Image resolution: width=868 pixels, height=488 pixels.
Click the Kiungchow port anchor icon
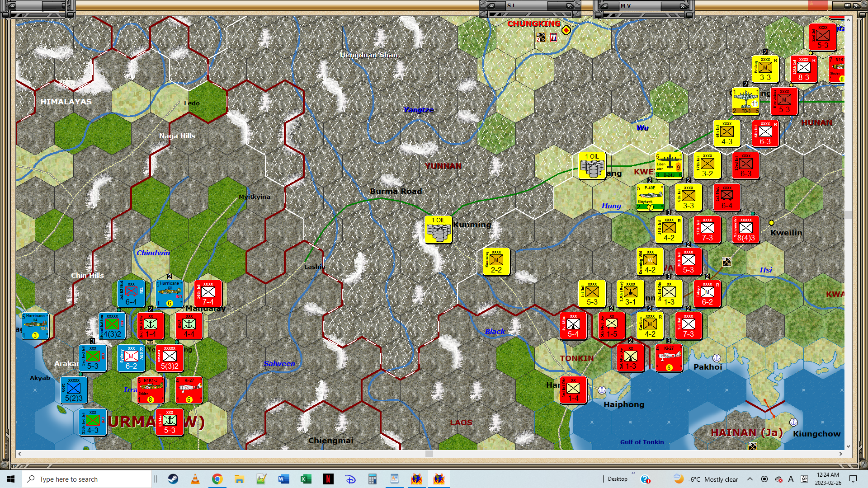click(x=793, y=422)
